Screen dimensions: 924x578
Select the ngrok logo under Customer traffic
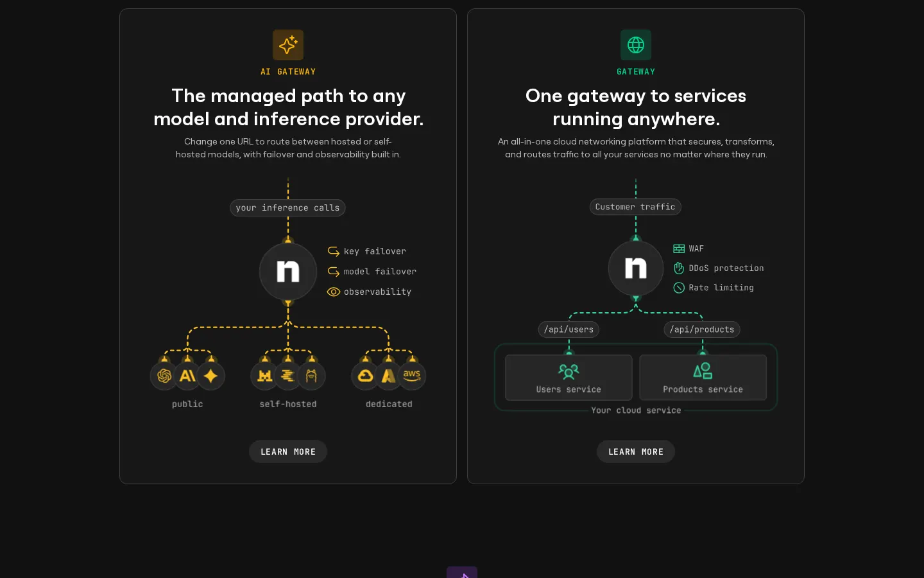click(636, 268)
